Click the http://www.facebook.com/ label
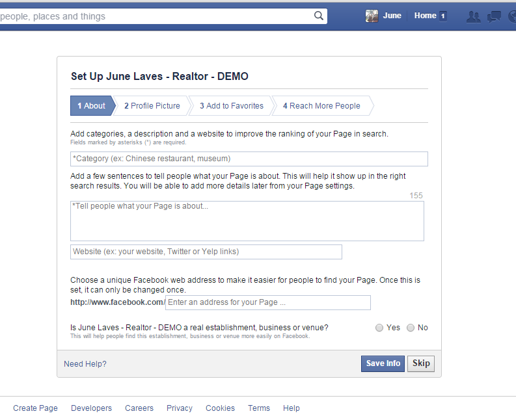Viewport: 516px width, 420px height. 118,302
